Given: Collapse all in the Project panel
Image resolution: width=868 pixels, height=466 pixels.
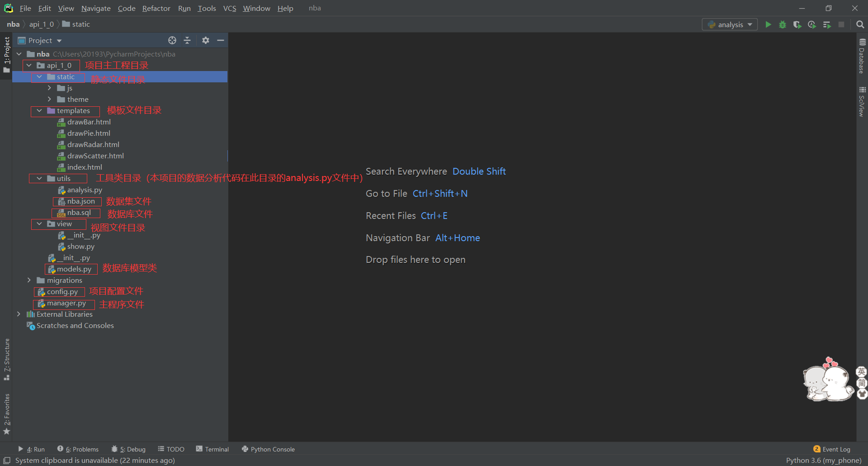Looking at the screenshot, I should click(187, 40).
